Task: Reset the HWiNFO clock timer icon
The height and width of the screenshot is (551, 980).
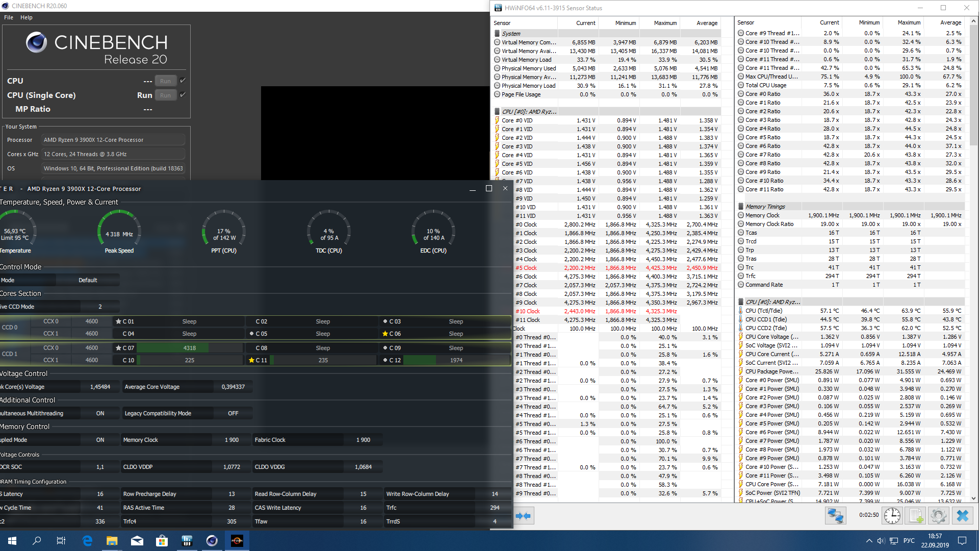Action: click(x=892, y=516)
